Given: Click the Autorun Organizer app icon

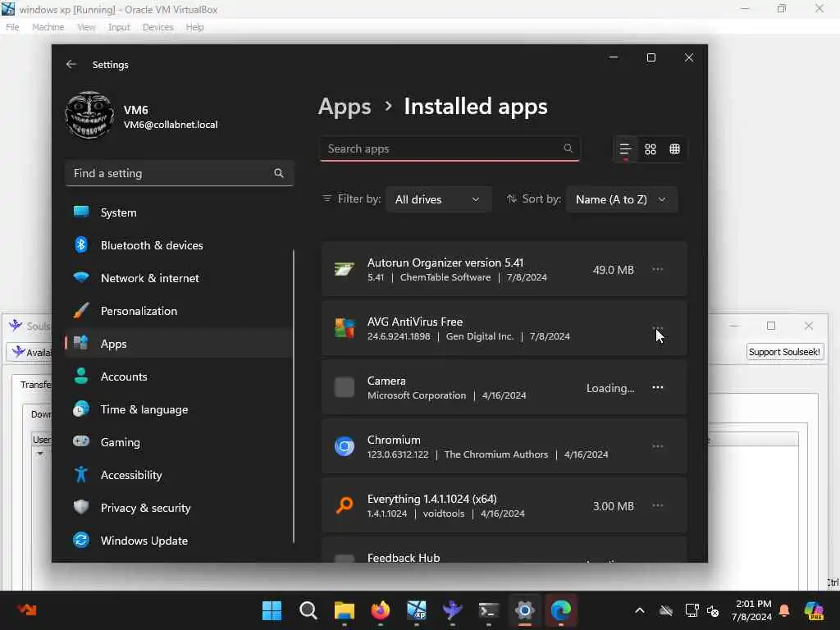Looking at the screenshot, I should pyautogui.click(x=345, y=269).
